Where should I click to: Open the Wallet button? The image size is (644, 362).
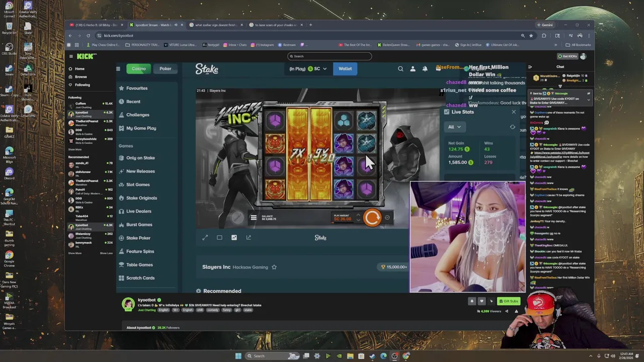click(x=345, y=69)
